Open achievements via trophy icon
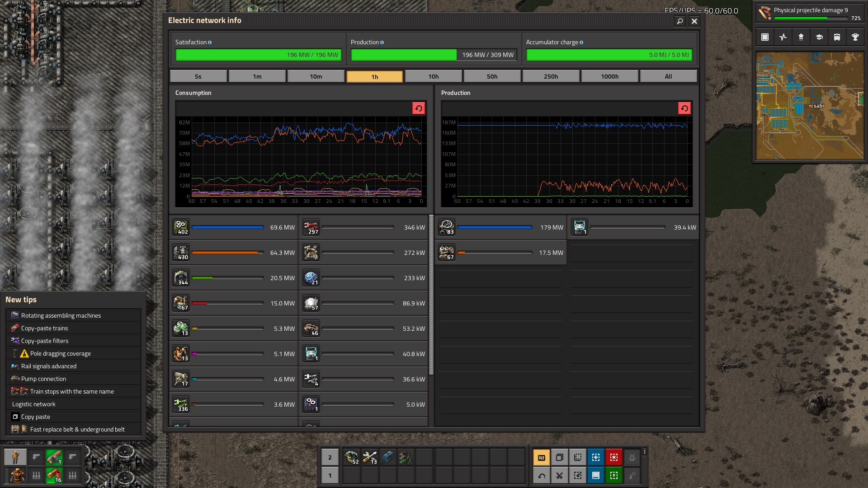This screenshot has height=488, width=868. tap(855, 37)
